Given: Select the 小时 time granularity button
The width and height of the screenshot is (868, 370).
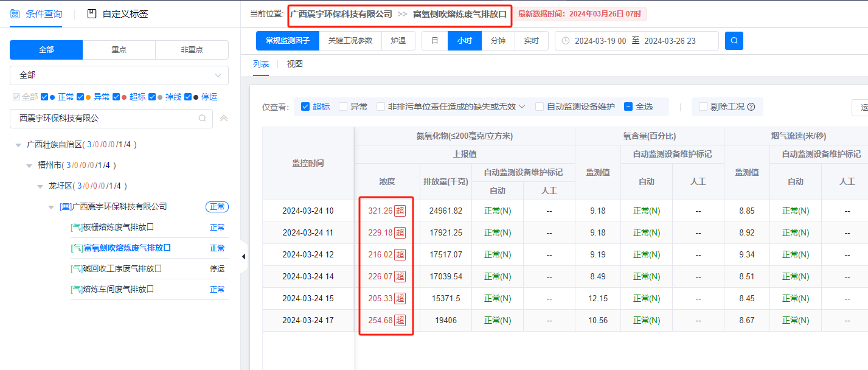Looking at the screenshot, I should [x=465, y=41].
